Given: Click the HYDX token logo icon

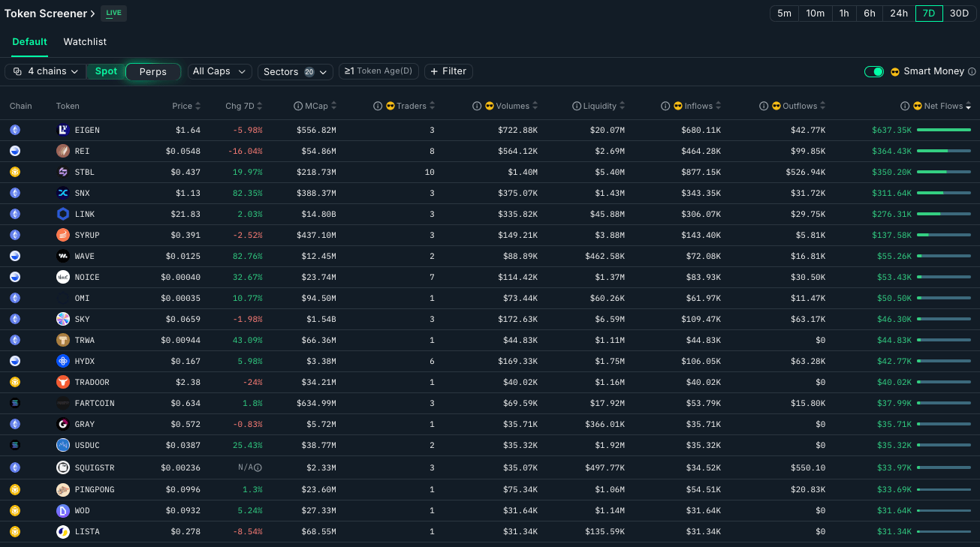Looking at the screenshot, I should pos(63,361).
